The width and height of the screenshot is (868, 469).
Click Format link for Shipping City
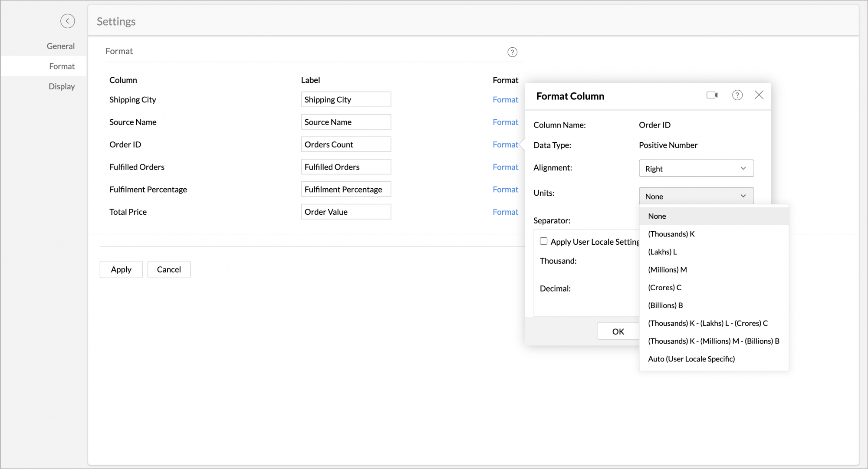click(x=505, y=99)
